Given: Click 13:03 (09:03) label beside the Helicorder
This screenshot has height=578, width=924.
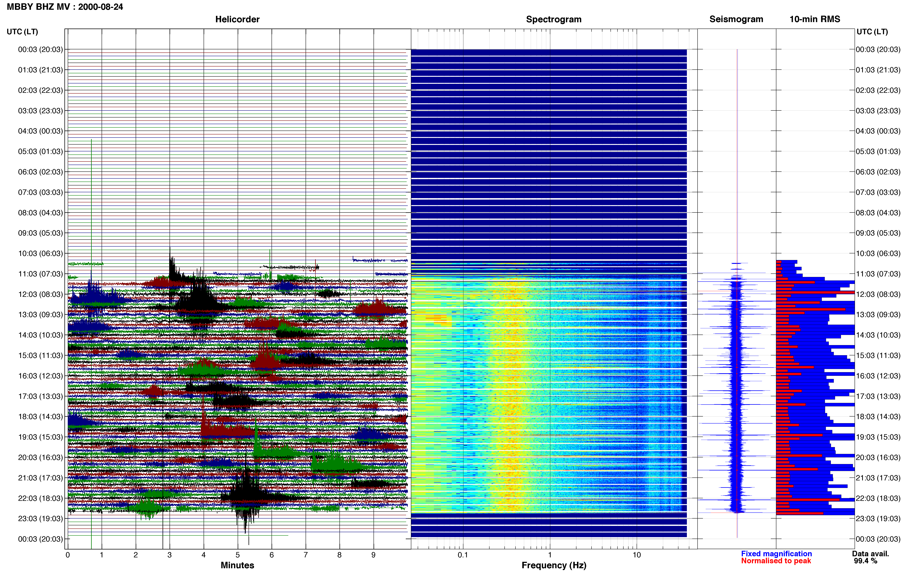Looking at the screenshot, I should [41, 315].
